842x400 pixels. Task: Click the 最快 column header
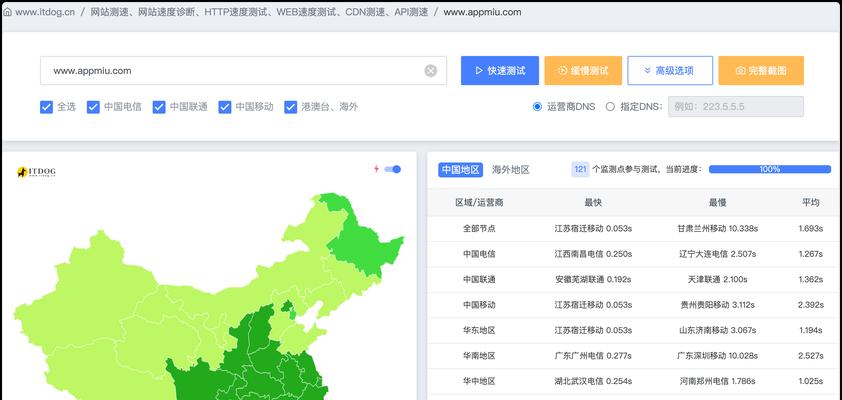[x=593, y=202]
